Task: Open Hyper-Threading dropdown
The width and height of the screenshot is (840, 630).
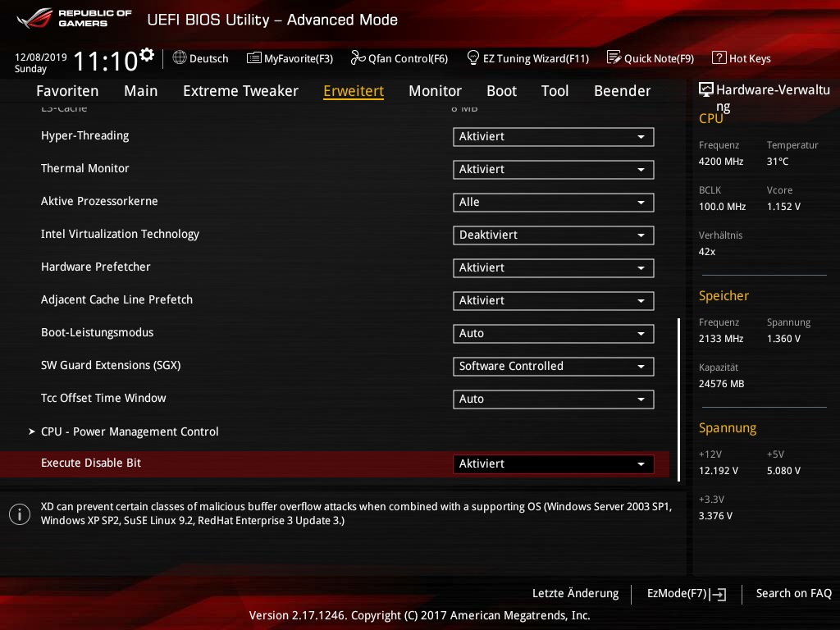Action: (x=554, y=137)
